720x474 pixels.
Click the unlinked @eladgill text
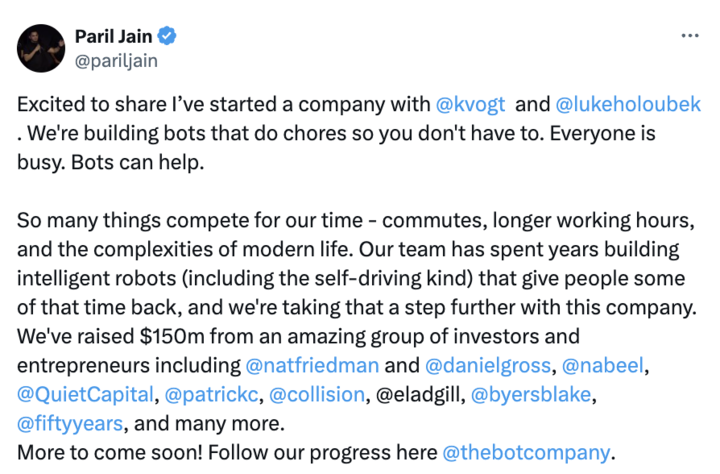[418, 395]
